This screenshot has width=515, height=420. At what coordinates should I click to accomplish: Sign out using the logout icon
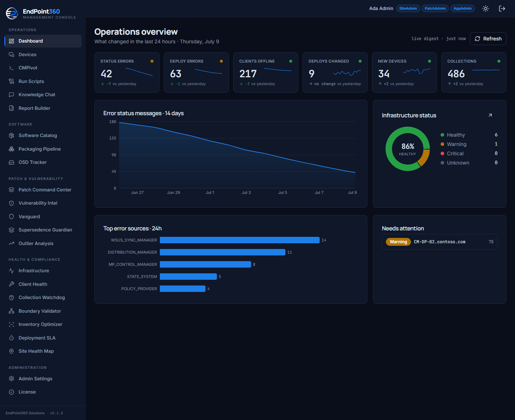tap(502, 9)
